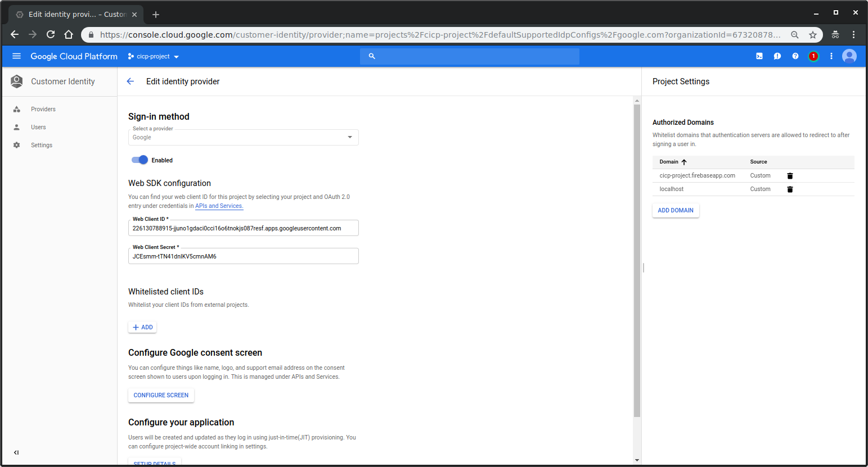Click the ADD DOMAIN button

click(x=676, y=210)
